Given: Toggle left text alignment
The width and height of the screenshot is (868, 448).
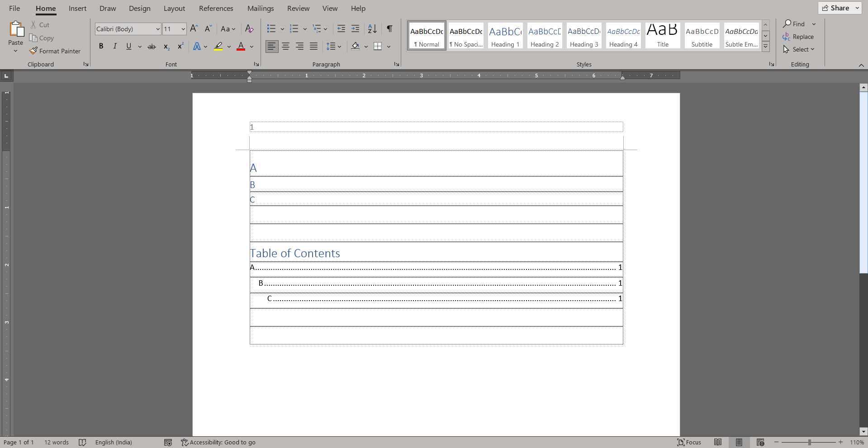Looking at the screenshot, I should click(272, 46).
